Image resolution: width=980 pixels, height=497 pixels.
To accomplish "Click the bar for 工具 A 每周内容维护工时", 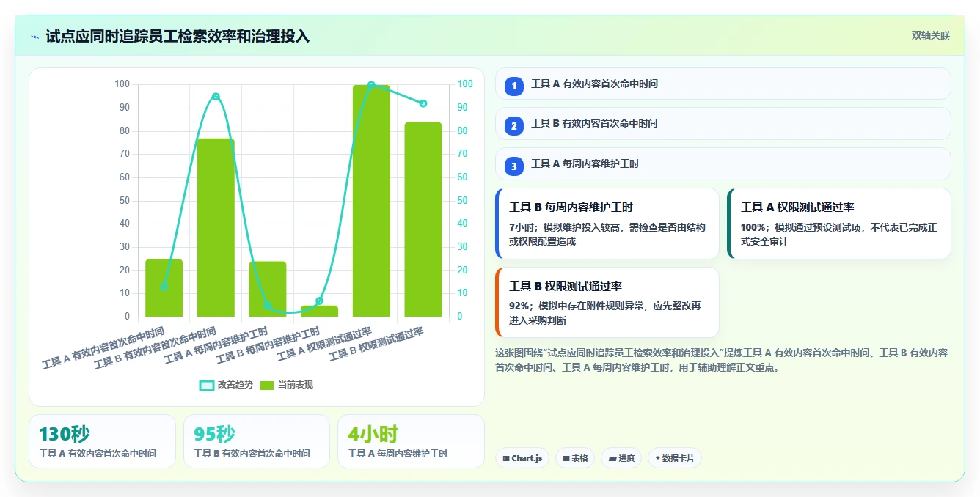I will [268, 289].
